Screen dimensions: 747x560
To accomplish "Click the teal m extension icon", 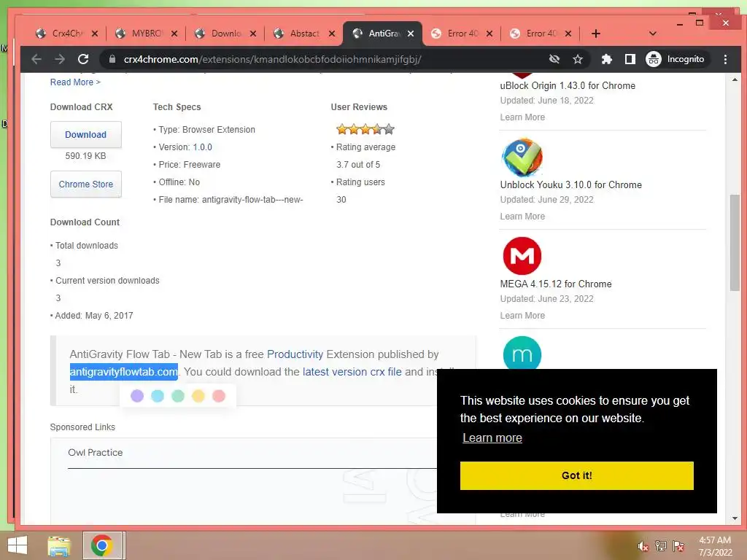I will (522, 352).
